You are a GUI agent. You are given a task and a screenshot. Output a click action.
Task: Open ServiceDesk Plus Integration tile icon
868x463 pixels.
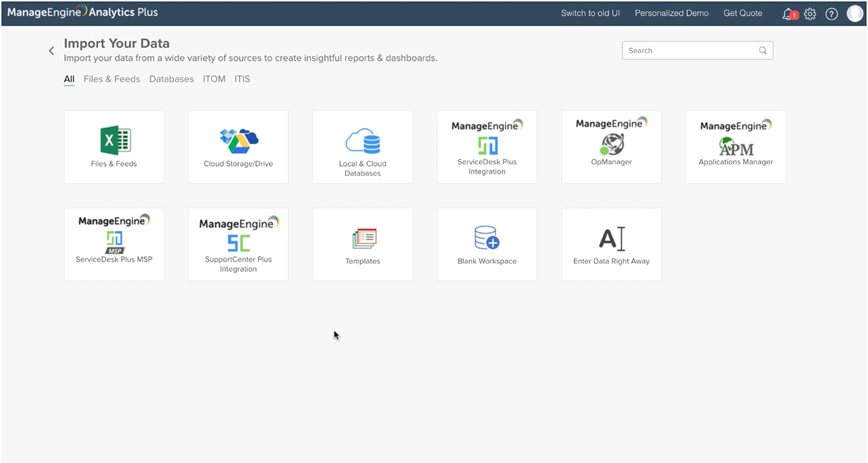487,145
